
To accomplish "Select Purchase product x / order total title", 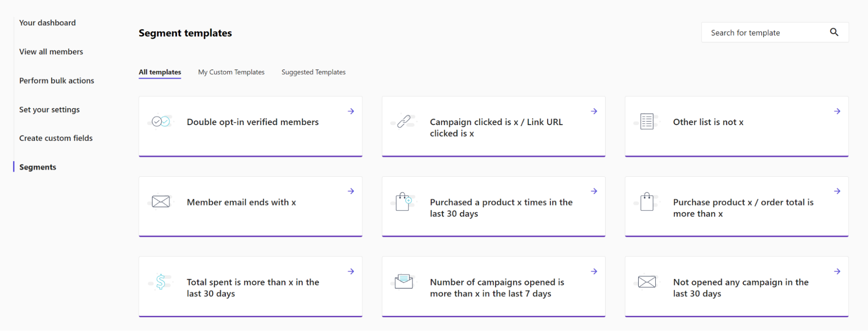I will coord(743,208).
